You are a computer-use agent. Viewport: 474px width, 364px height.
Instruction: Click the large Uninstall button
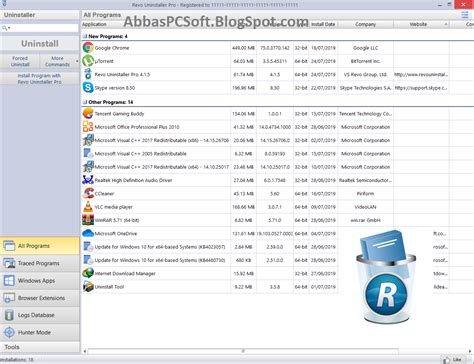pyautogui.click(x=40, y=44)
